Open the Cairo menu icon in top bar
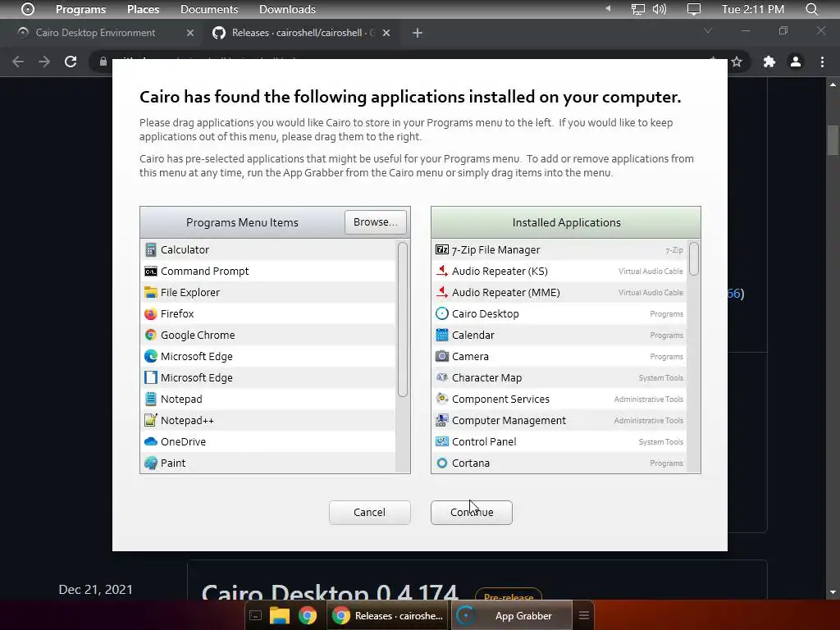 tap(27, 9)
